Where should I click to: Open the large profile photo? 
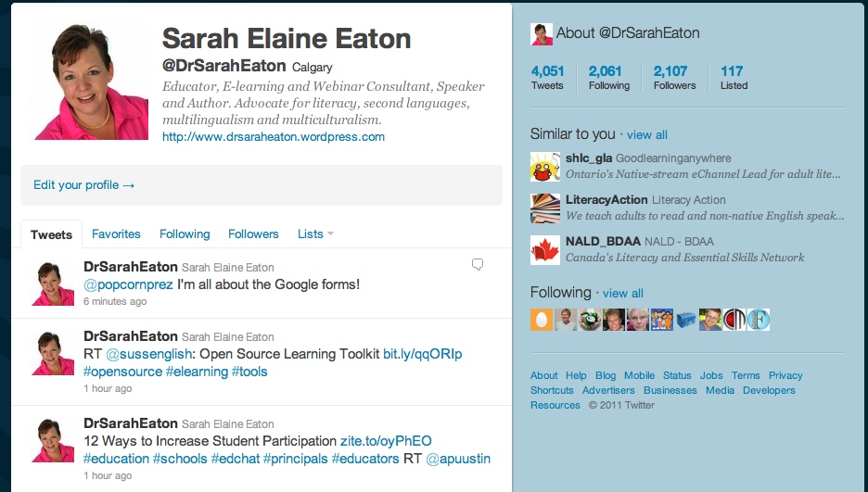(x=86, y=82)
